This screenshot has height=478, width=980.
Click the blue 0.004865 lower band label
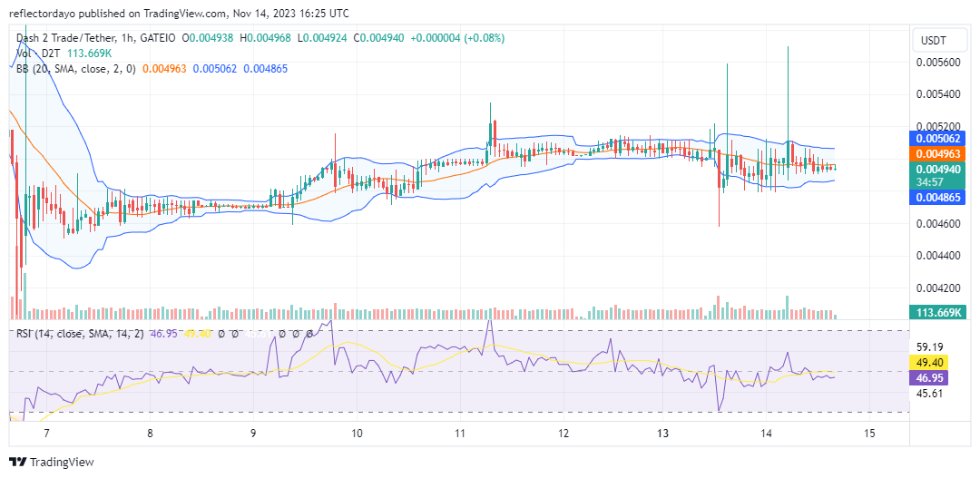click(939, 198)
